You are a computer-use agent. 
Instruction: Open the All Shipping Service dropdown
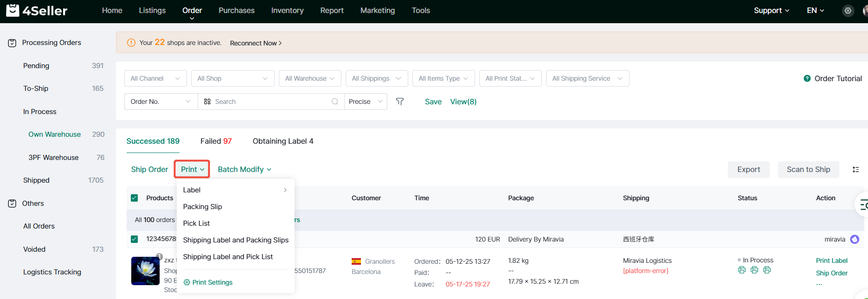pyautogui.click(x=587, y=78)
